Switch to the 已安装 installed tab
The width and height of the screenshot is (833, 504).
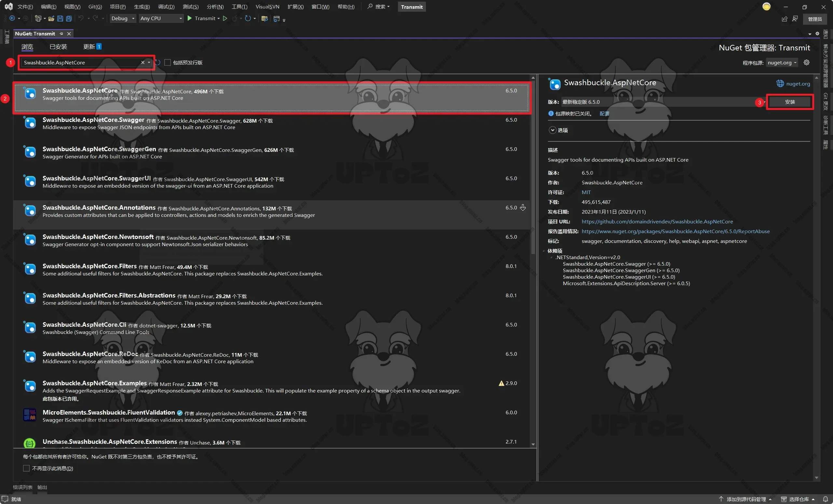58,46
